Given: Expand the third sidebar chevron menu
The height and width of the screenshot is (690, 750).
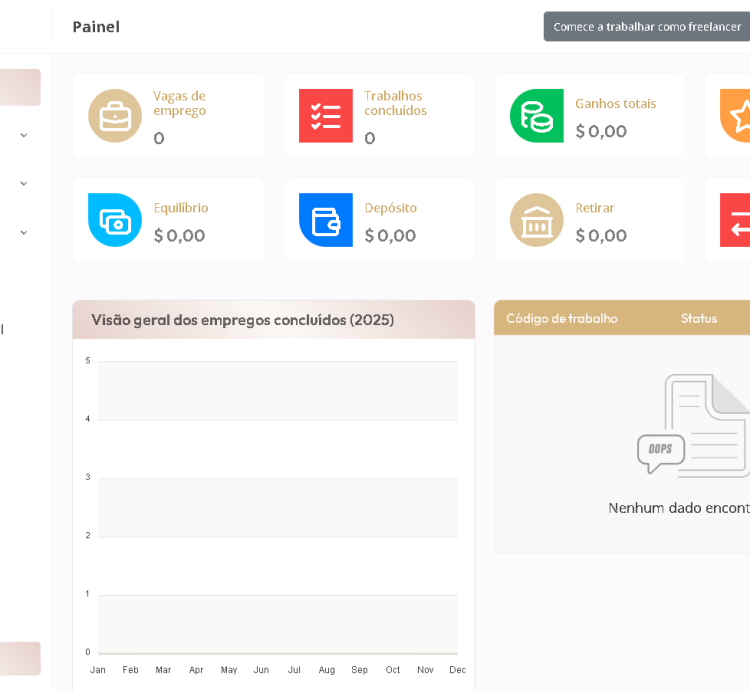Looking at the screenshot, I should click(24, 232).
